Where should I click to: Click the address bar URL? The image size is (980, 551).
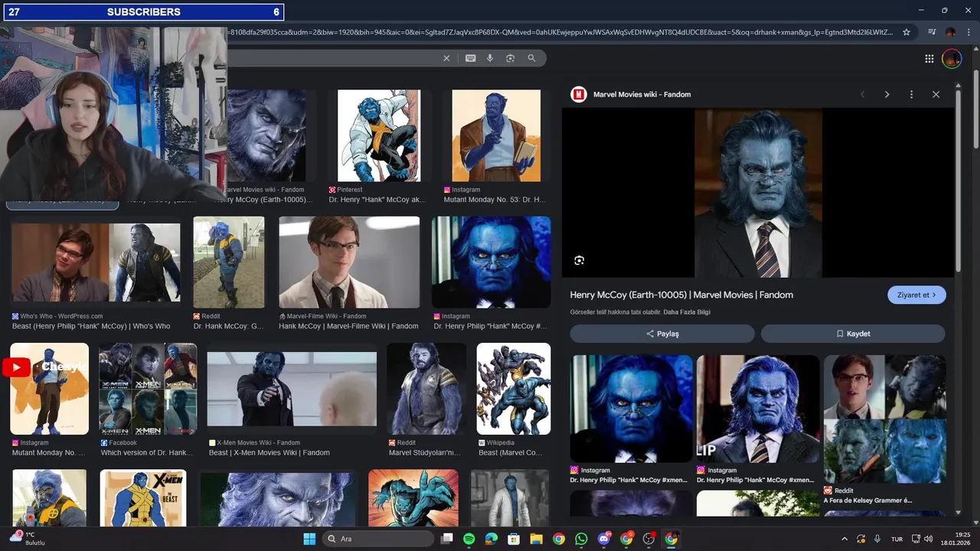[x=561, y=32]
